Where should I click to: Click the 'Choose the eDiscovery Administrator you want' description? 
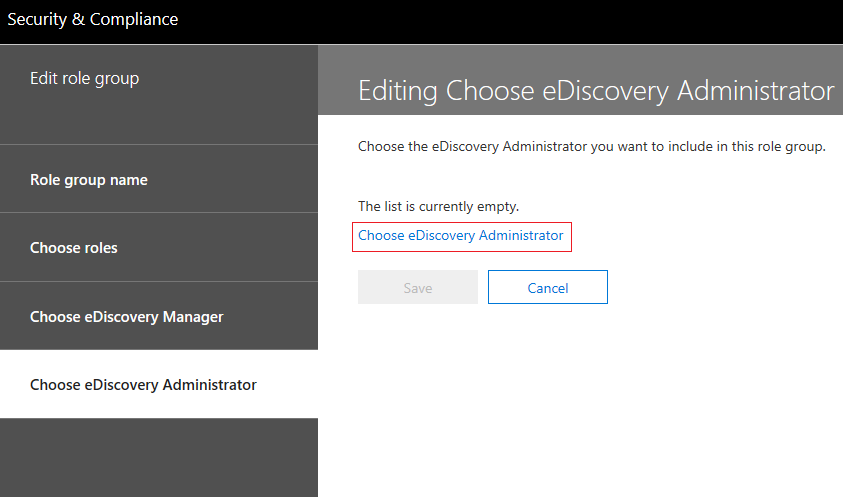pos(592,146)
